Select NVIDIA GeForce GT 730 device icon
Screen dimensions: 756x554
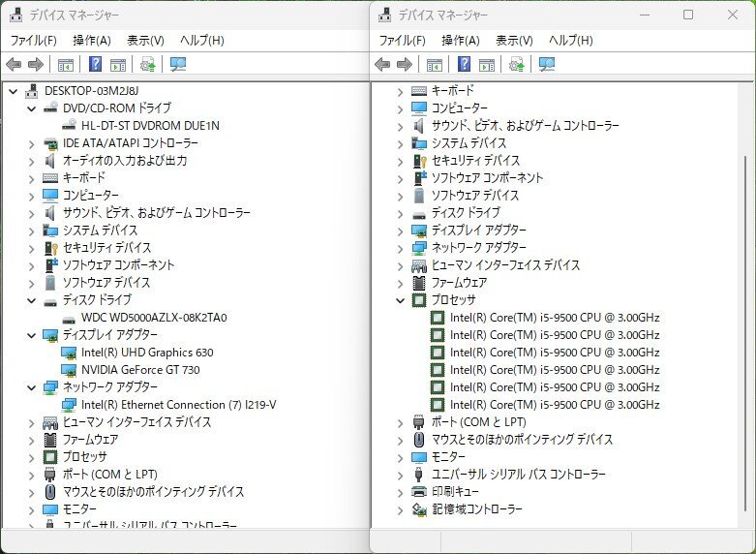click(x=69, y=370)
